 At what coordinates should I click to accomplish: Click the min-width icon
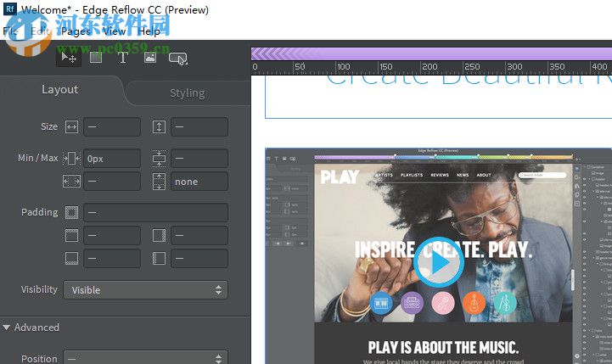[71, 159]
